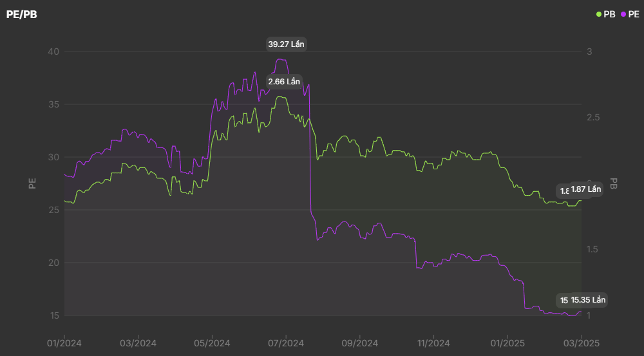Click the PE/PB chart title
The image size is (644, 356).
22,14
